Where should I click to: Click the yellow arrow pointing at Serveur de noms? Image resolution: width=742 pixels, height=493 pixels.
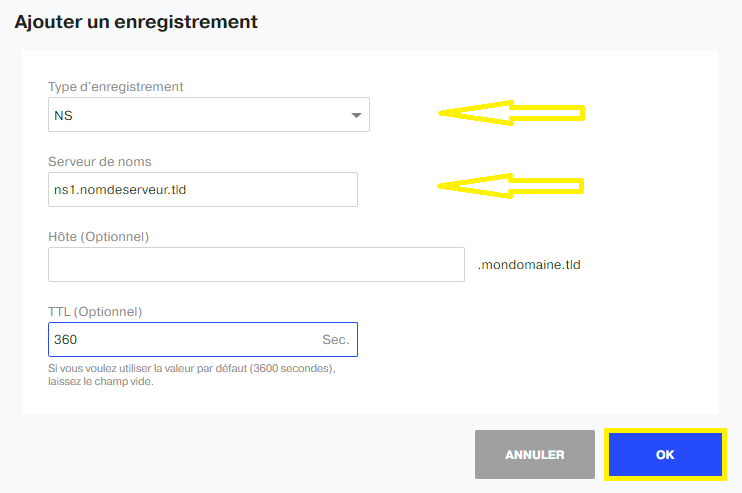click(x=510, y=186)
